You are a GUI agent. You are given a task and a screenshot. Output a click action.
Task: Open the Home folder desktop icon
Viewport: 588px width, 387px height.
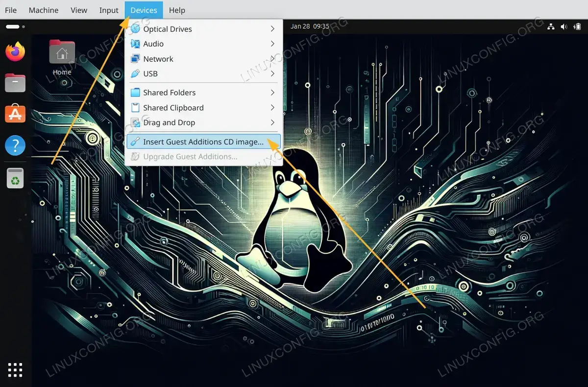point(62,58)
